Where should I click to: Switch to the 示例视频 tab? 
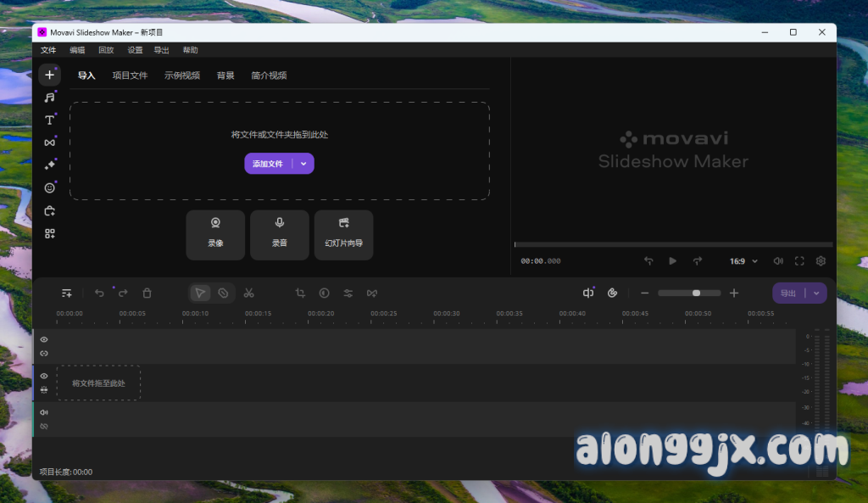(181, 75)
